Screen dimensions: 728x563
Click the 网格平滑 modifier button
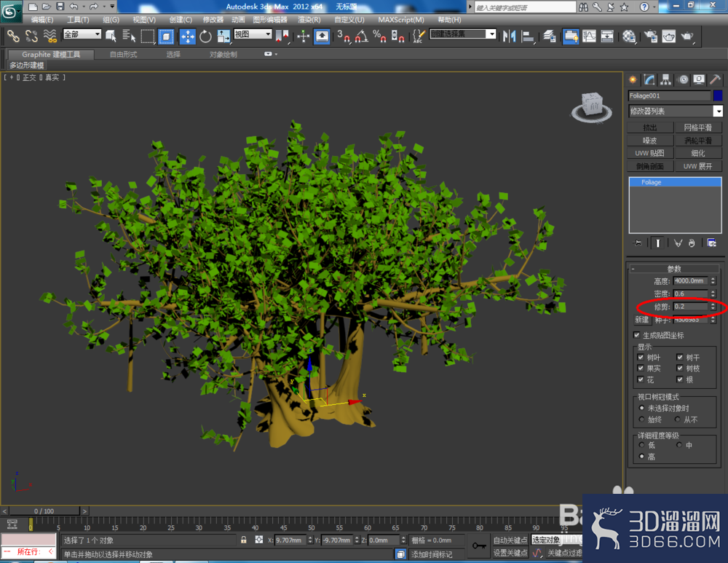698,127
